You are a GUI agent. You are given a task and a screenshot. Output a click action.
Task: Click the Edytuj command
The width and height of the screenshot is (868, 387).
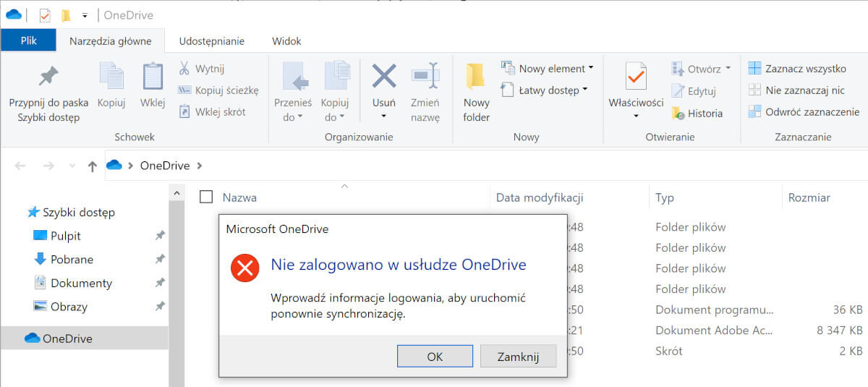tap(694, 91)
